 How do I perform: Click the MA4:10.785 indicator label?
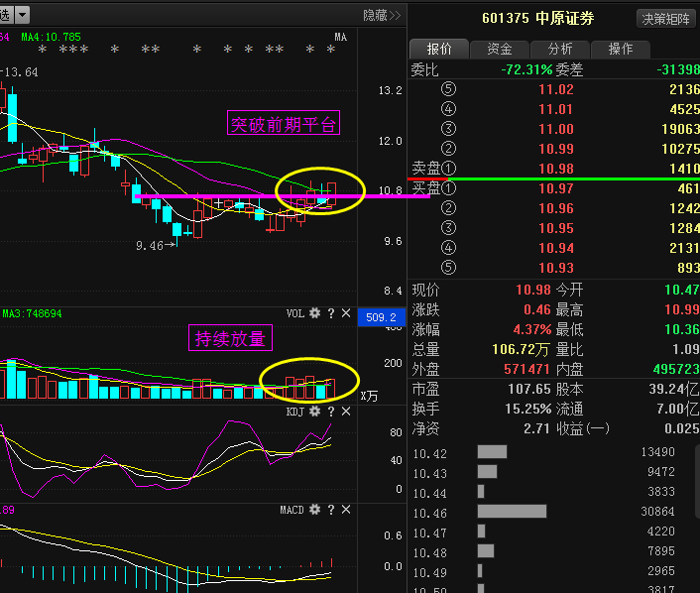coord(51,37)
